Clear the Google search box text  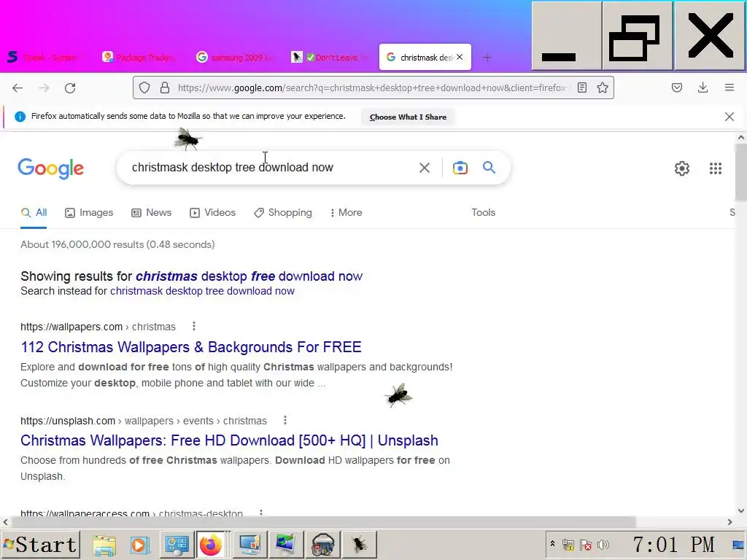425,168
